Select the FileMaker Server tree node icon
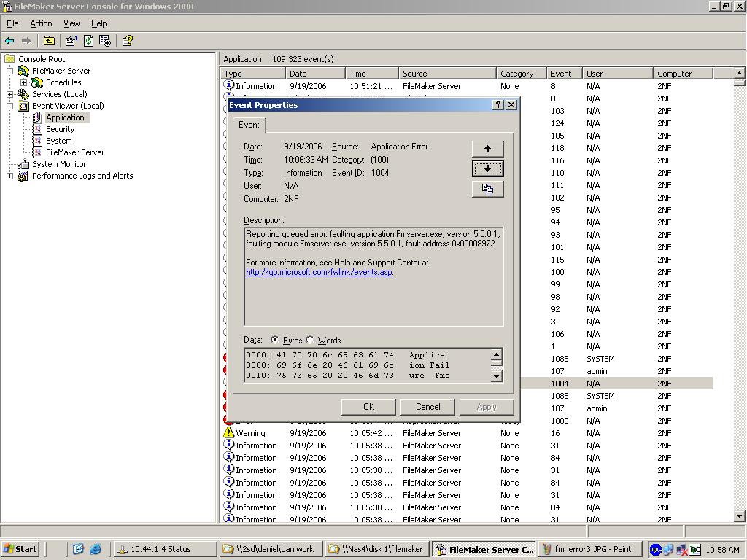The image size is (747, 560). coord(23,71)
